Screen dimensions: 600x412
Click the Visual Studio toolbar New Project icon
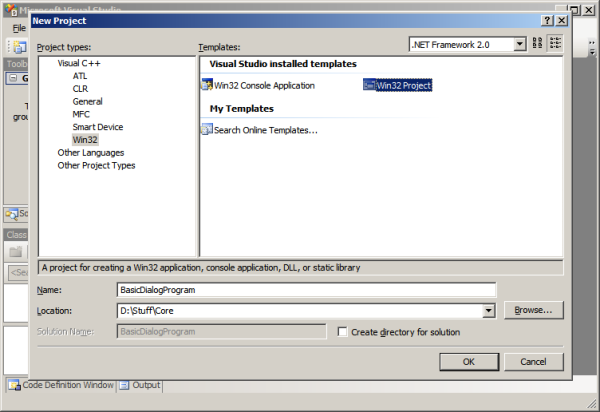point(19,47)
